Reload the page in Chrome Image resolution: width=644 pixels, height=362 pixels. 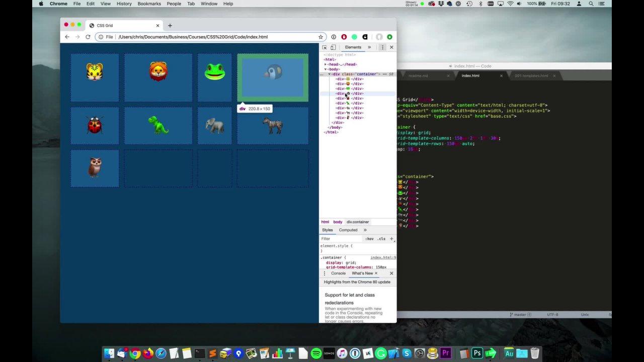pyautogui.click(x=88, y=37)
